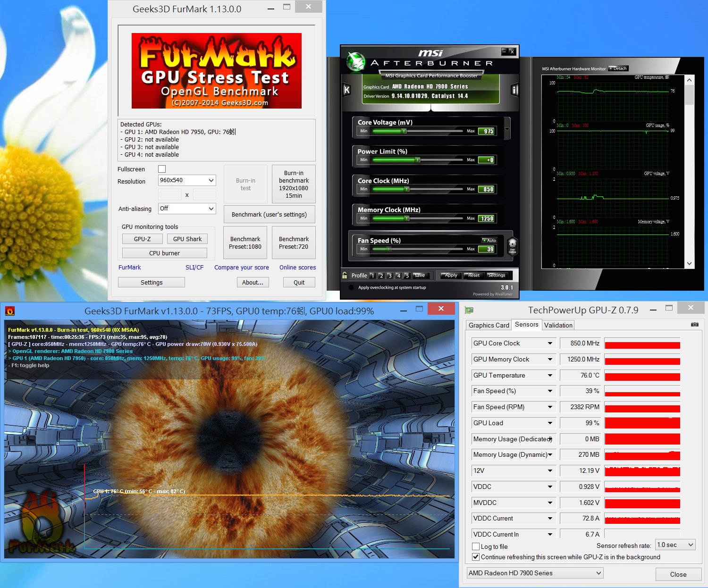The image size is (708, 588).
Task: Launch GPU Shark monitoring tool
Action: (x=187, y=239)
